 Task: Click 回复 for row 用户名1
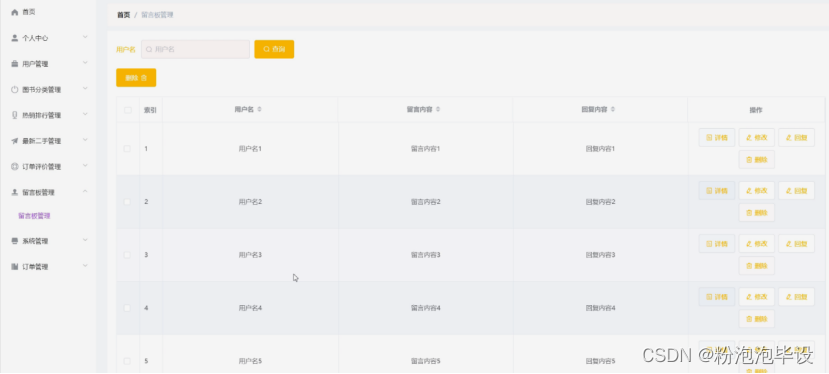[x=796, y=138]
